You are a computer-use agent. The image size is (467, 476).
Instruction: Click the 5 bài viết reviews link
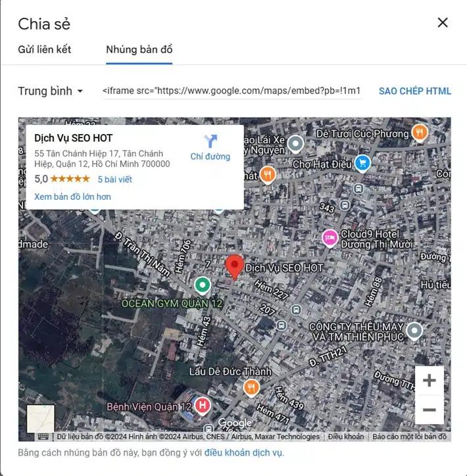pos(114,179)
